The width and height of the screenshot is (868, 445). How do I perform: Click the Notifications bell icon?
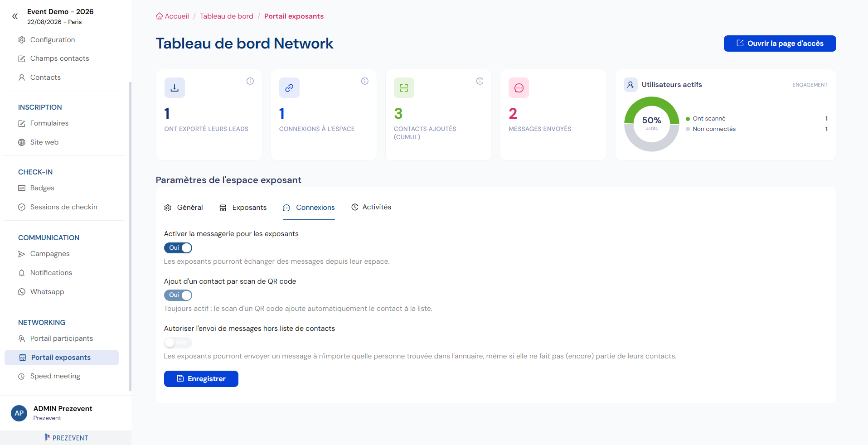point(22,273)
